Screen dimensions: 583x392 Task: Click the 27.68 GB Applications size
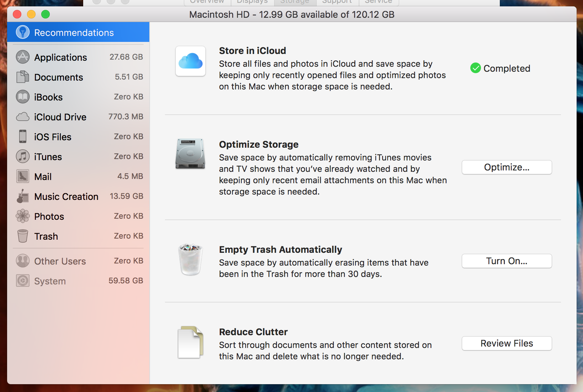(126, 57)
